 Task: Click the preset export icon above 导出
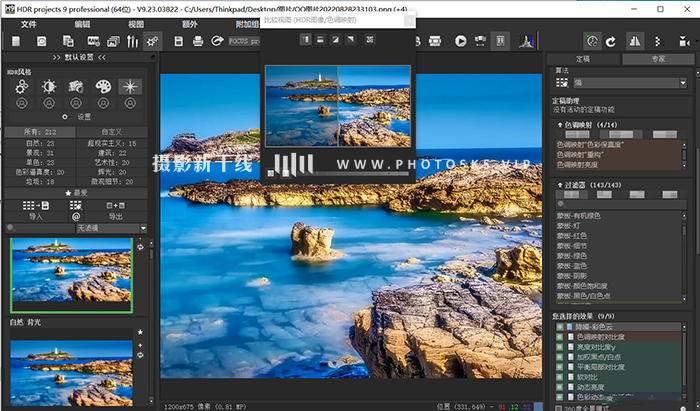116,206
